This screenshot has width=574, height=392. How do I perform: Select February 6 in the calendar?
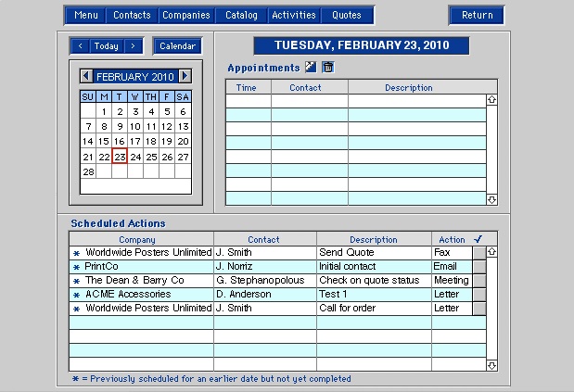(x=183, y=111)
